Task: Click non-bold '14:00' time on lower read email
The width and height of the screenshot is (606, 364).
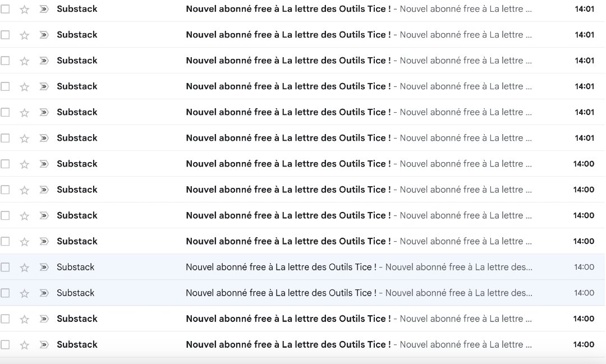Action: (584, 293)
